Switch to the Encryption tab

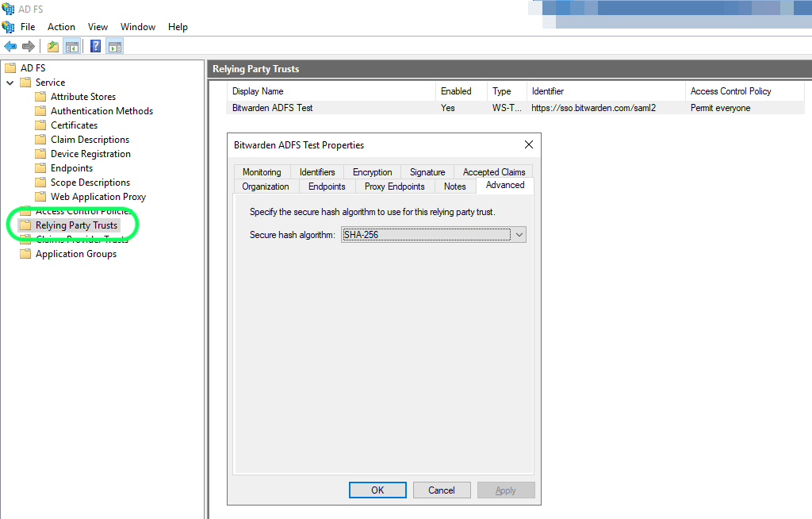373,172
